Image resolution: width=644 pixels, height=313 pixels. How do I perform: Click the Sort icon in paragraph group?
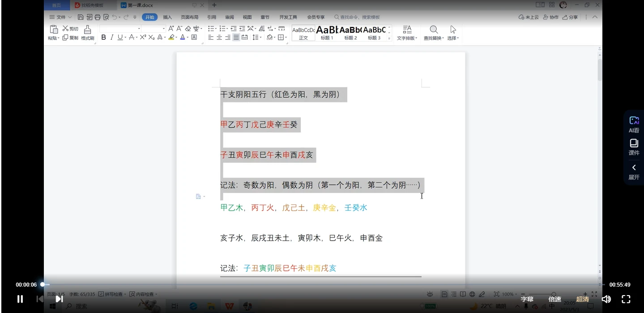click(262, 29)
